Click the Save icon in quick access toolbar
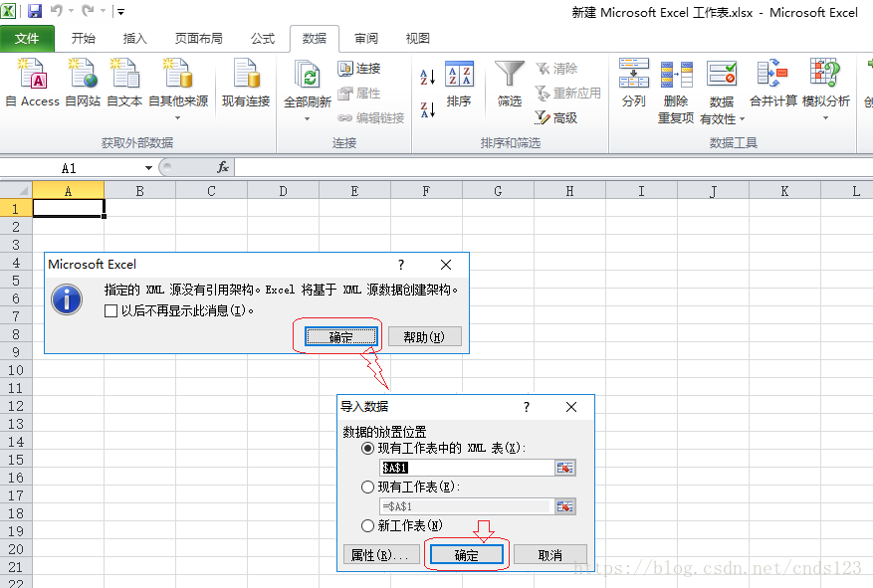 tap(35, 11)
